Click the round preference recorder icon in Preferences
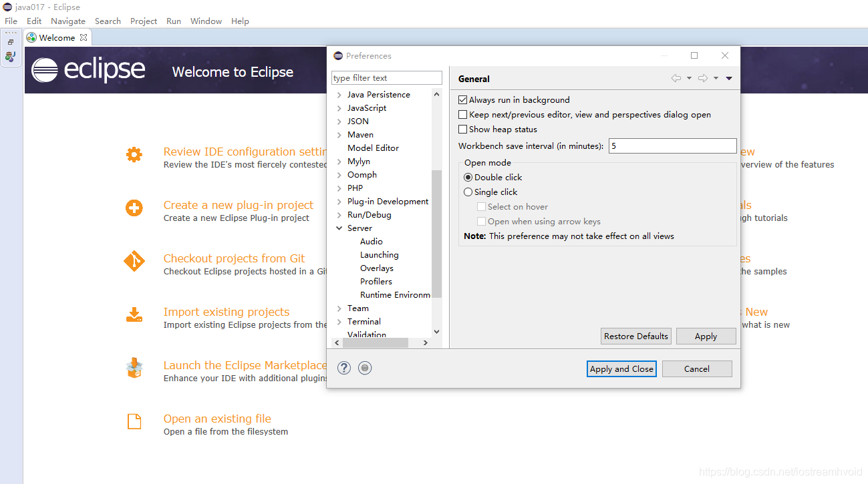The image size is (868, 484). point(365,368)
